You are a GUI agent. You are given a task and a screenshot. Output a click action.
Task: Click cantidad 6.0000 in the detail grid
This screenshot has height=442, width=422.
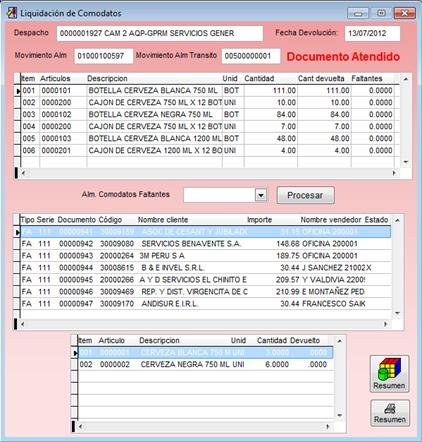pos(277,365)
